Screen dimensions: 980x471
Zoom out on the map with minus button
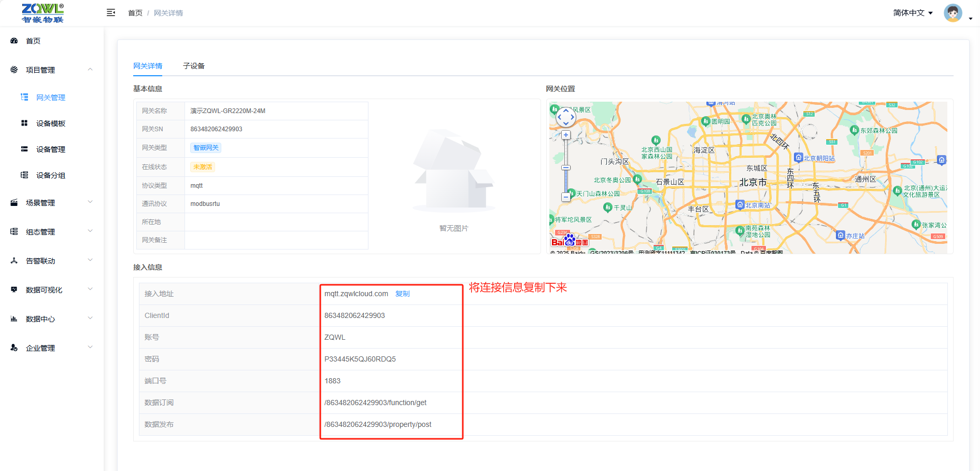(x=566, y=197)
